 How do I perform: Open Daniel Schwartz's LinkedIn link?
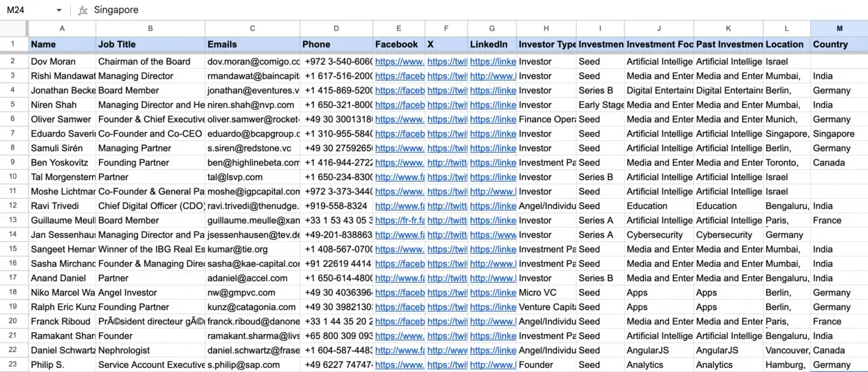tap(493, 350)
